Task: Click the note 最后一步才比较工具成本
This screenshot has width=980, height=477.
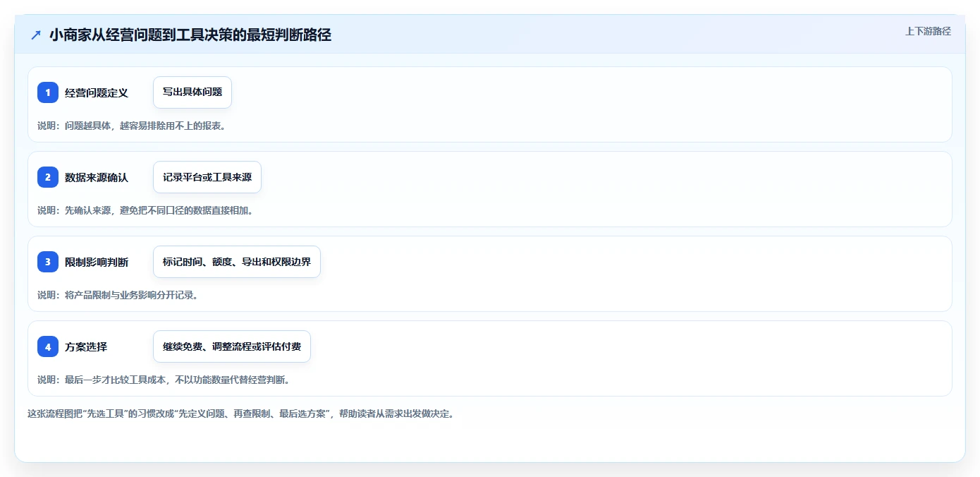Action: point(164,380)
